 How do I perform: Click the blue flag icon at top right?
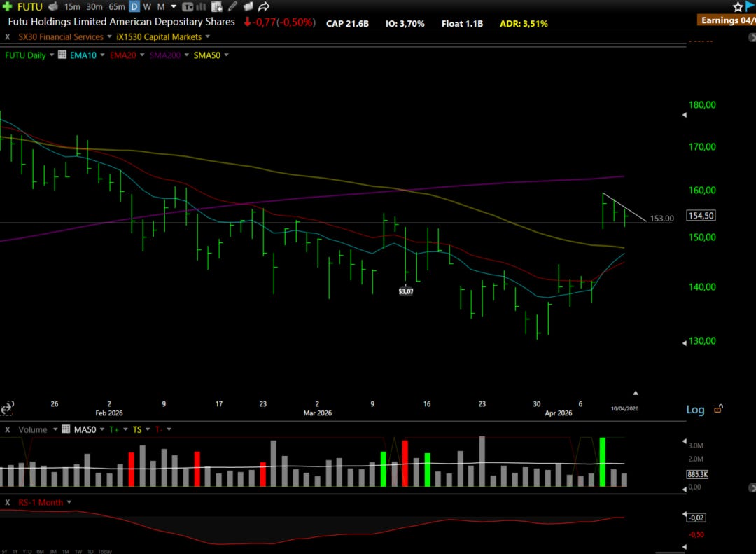point(750,6)
